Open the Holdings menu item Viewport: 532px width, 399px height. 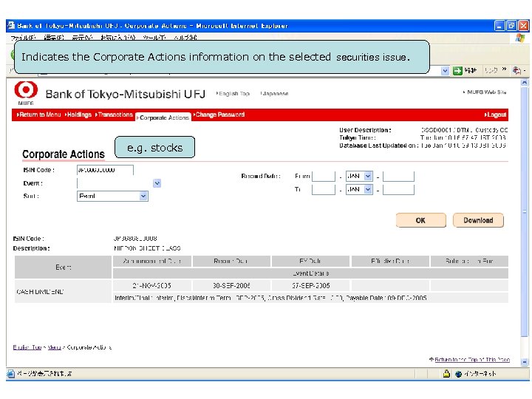(78, 115)
